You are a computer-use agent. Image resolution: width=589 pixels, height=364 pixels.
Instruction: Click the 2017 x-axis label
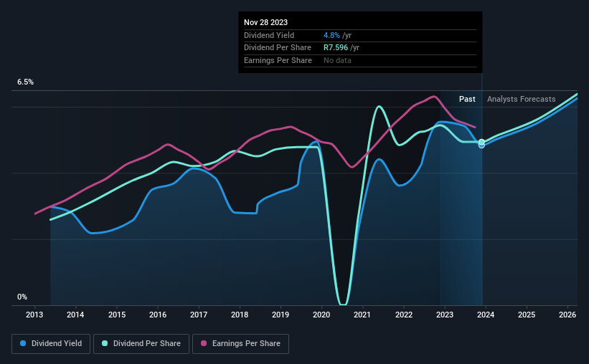(x=199, y=315)
